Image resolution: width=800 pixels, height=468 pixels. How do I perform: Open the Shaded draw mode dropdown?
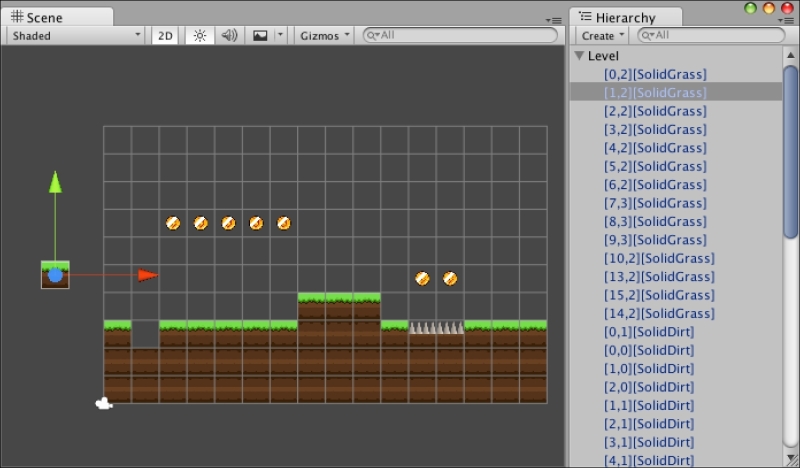tap(76, 35)
